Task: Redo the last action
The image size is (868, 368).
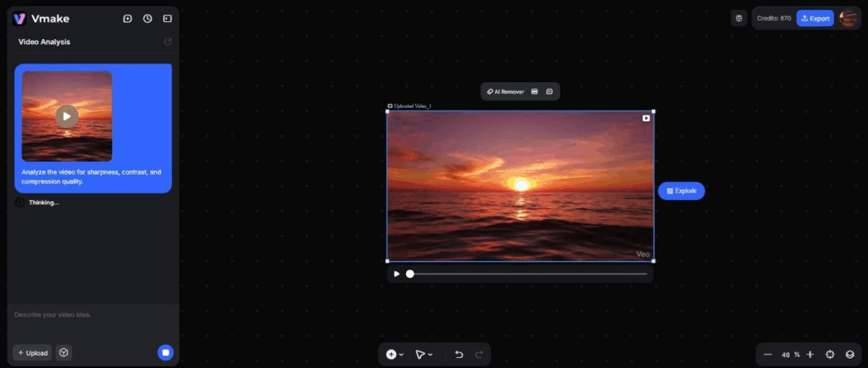Action: coord(480,354)
